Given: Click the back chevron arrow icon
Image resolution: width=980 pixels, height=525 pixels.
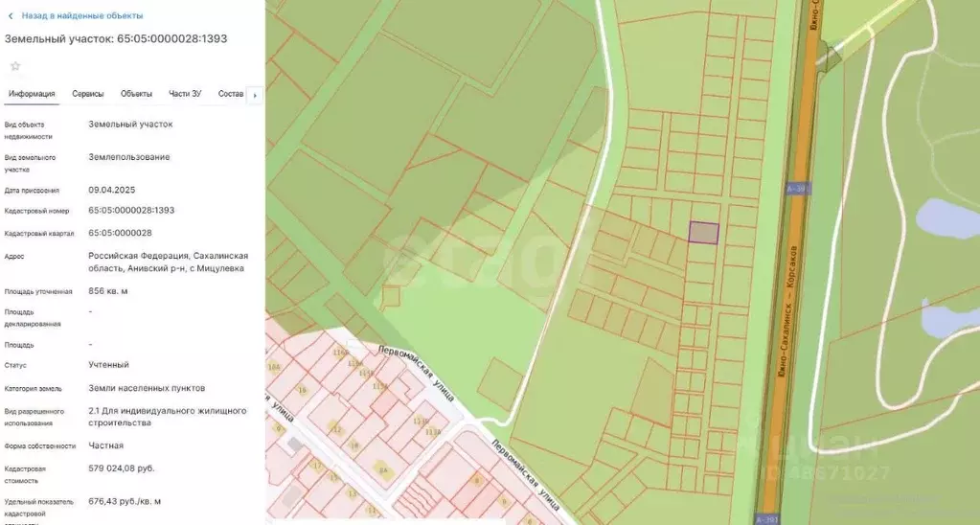Looking at the screenshot, I should (11, 16).
